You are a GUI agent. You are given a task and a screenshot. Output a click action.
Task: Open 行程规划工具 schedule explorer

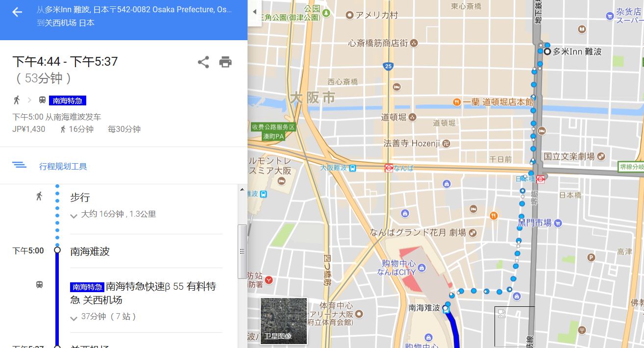(63, 166)
